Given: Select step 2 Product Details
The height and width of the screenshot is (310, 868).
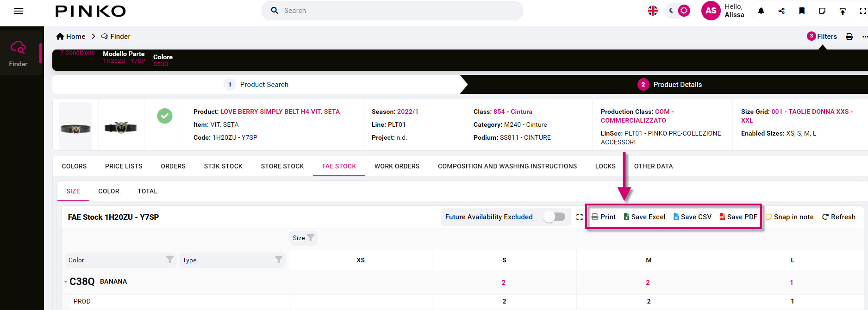Looking at the screenshot, I should tap(669, 85).
